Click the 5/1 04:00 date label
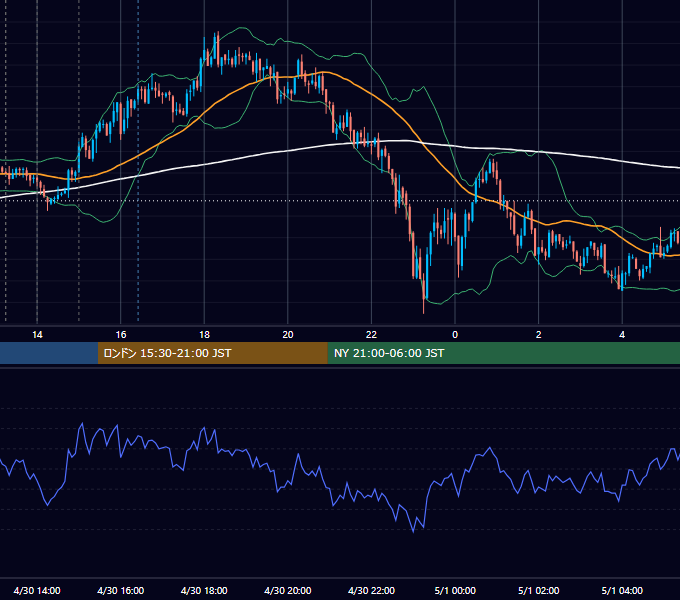Image resolution: width=680 pixels, height=600 pixels. pyautogui.click(x=622, y=590)
